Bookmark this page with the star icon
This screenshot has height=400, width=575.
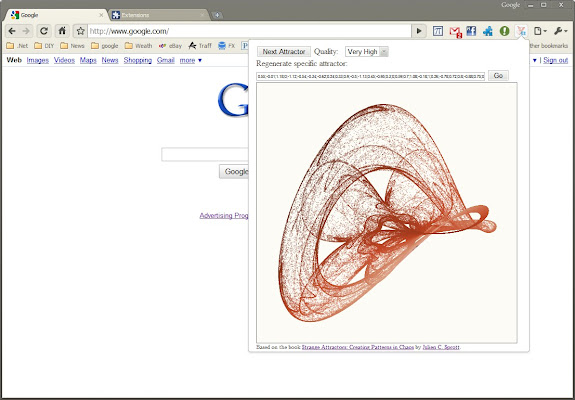(81, 31)
